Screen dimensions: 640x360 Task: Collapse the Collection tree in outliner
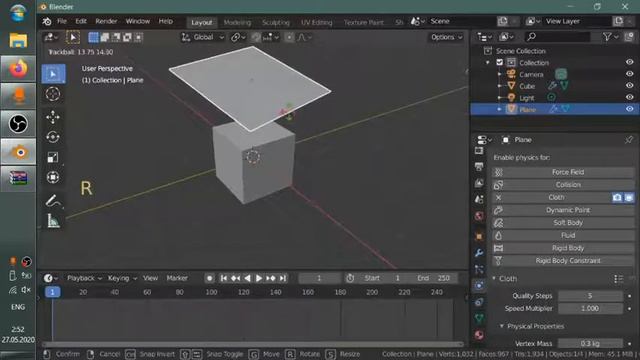[x=488, y=63]
